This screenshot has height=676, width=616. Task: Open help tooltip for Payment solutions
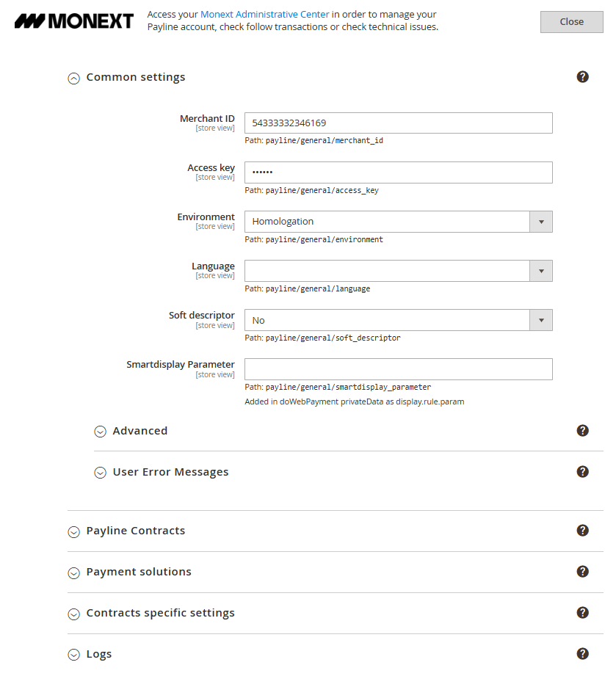(x=582, y=572)
